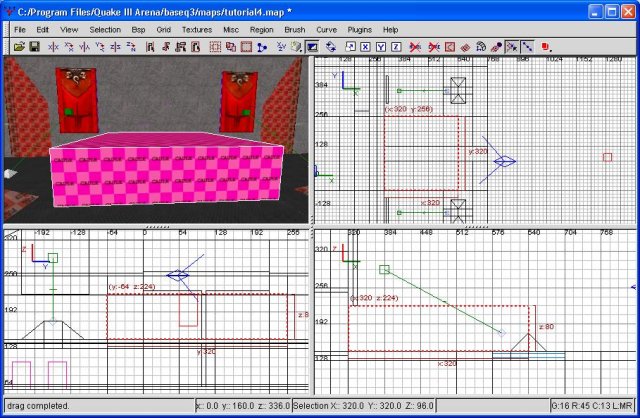Click the XYZ change views icon

click(281, 47)
